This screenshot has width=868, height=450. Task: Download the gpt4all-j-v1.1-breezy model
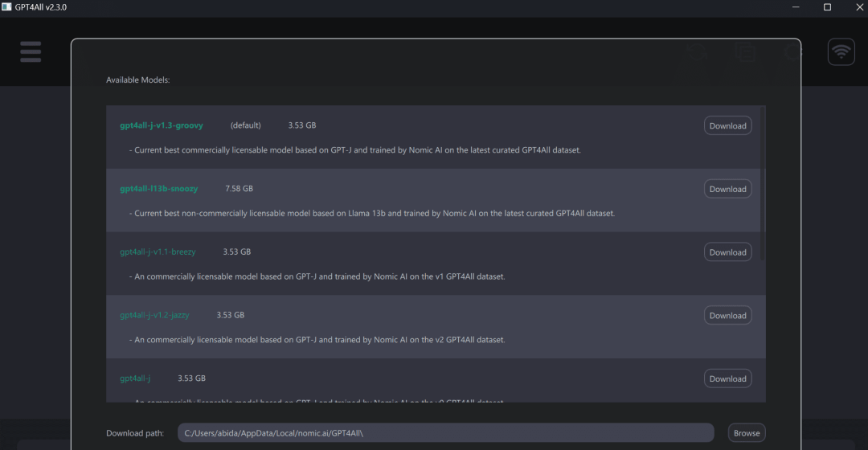pos(727,252)
